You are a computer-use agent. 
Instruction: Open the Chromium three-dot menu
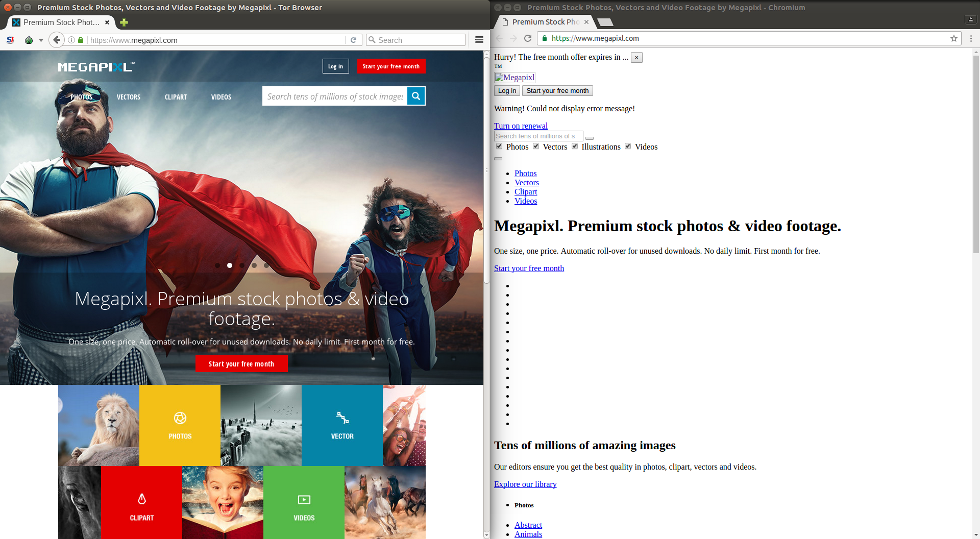point(971,38)
